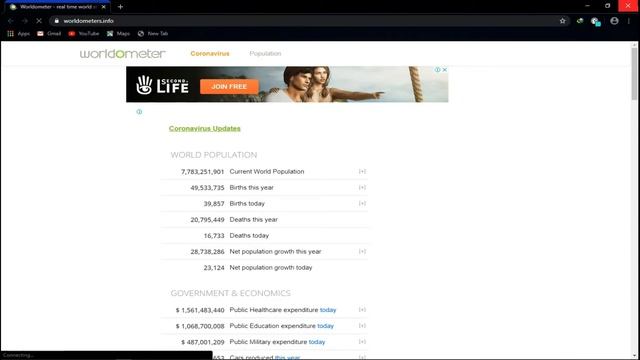Image resolution: width=640 pixels, height=360 pixels.
Task: Click the 20,795,449 deaths counter
Action: tap(207, 220)
